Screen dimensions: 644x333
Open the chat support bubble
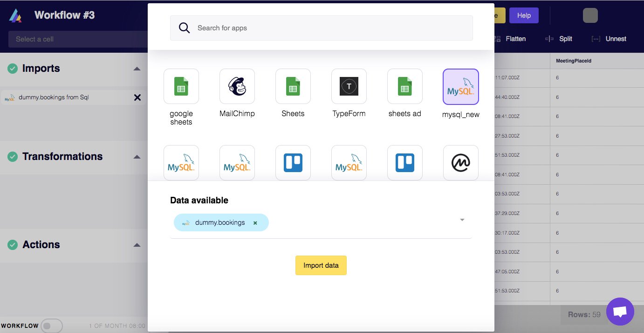tap(620, 312)
